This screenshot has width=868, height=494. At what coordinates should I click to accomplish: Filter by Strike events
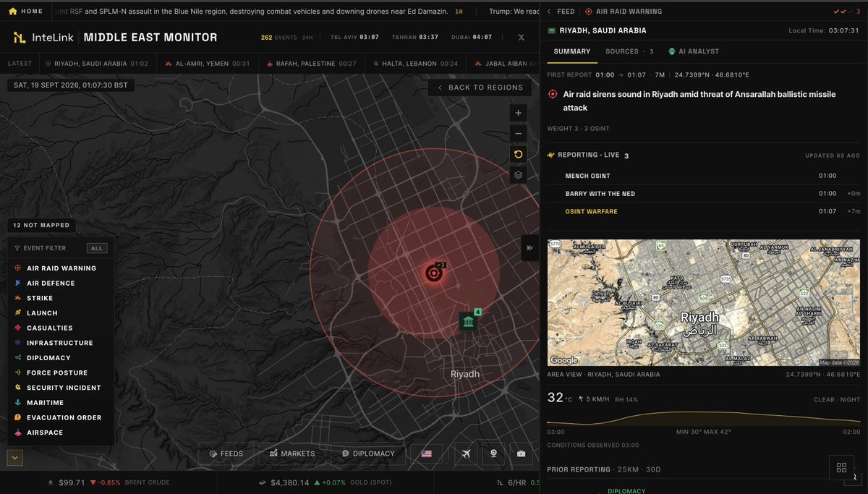(33, 298)
